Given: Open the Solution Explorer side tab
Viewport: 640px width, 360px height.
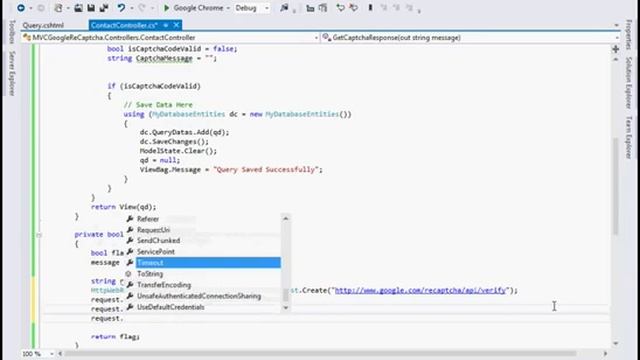Looking at the screenshot, I should click(629, 83).
